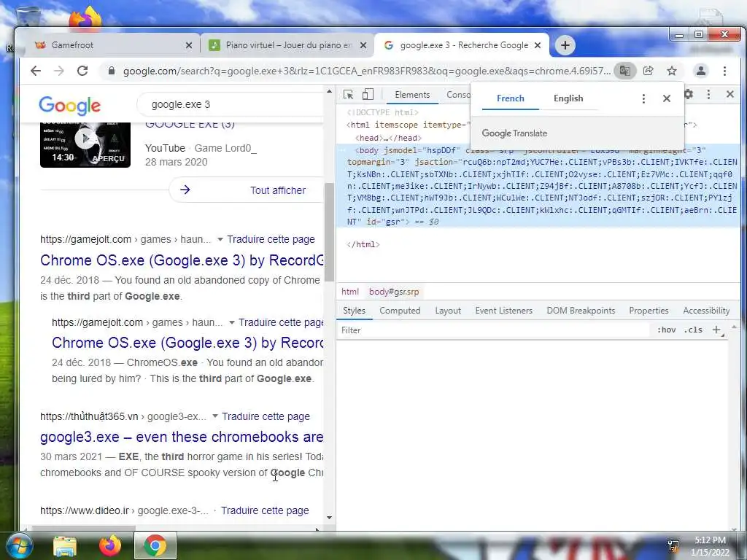Close the google.exe 3 search tab
The width and height of the screenshot is (747, 560).
(x=538, y=45)
